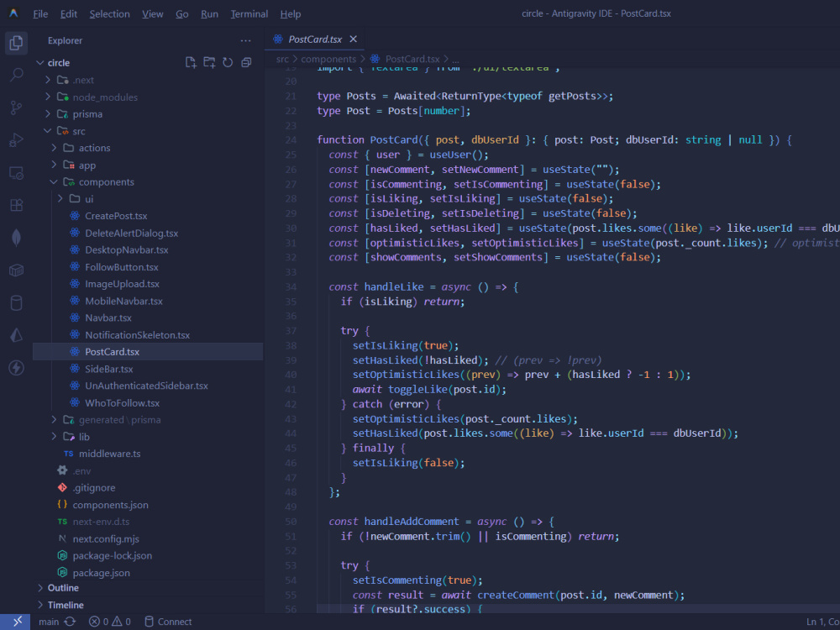The width and height of the screenshot is (840, 630).
Task: Open the View menu
Action: [x=153, y=14]
